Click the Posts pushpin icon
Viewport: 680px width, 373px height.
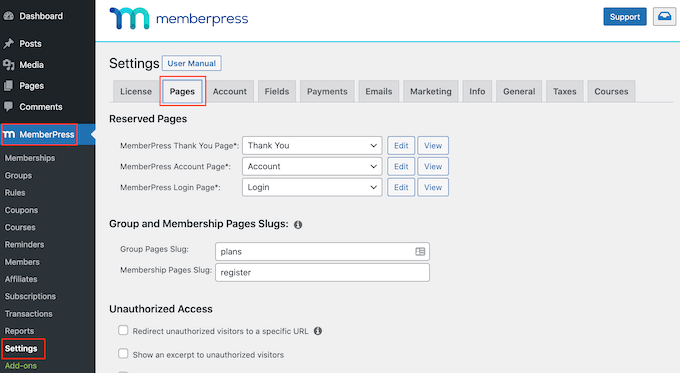(8, 43)
